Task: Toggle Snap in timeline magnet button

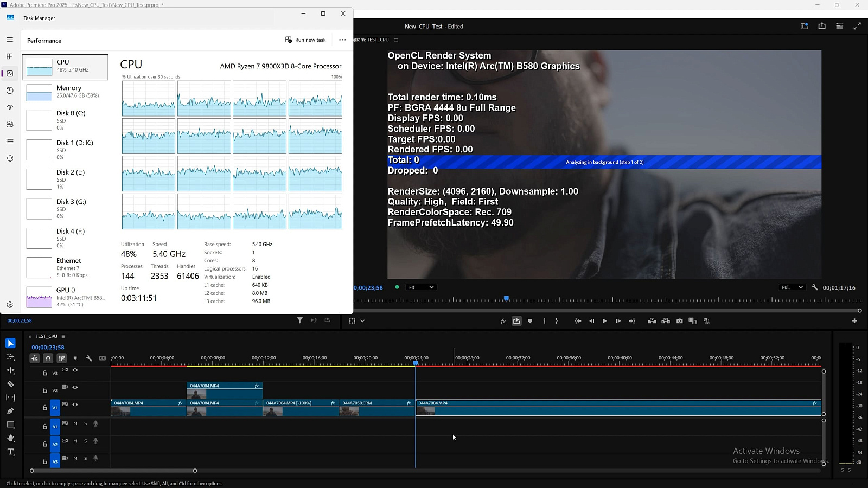Action: click(48, 358)
